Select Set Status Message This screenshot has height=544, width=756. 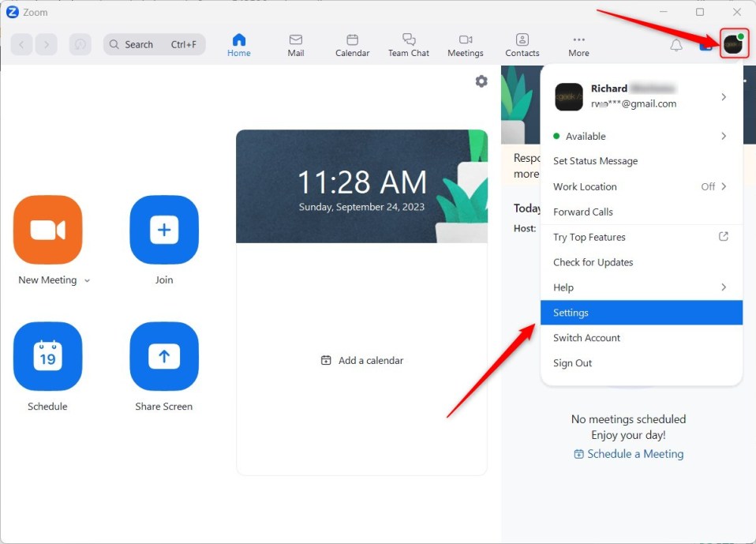(x=642, y=161)
